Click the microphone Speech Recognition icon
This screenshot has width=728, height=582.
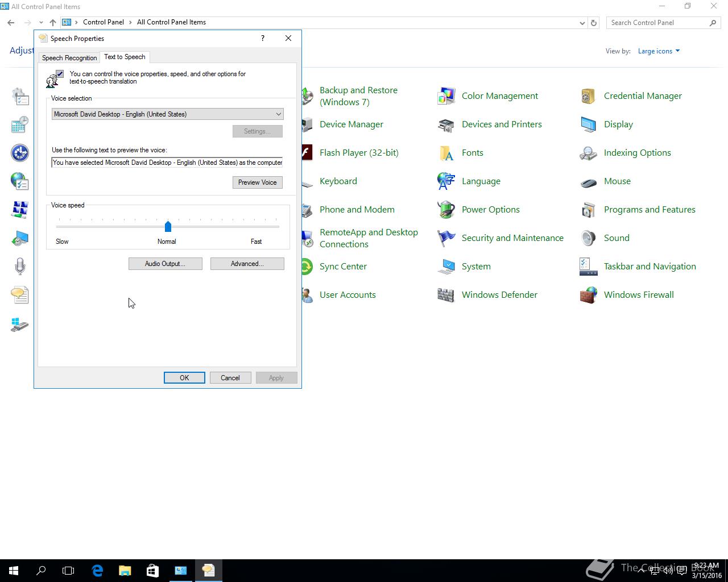point(20,267)
